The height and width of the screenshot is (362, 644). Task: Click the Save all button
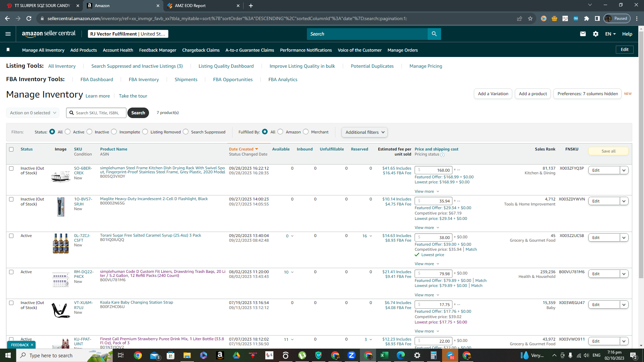(608, 151)
